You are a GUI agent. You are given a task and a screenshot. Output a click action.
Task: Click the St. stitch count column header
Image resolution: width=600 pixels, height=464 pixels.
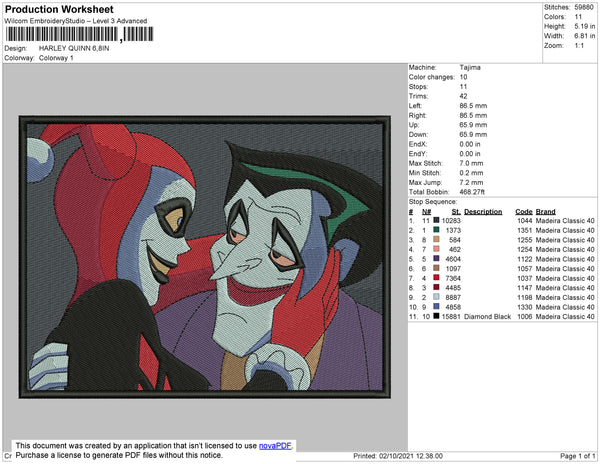click(x=456, y=211)
